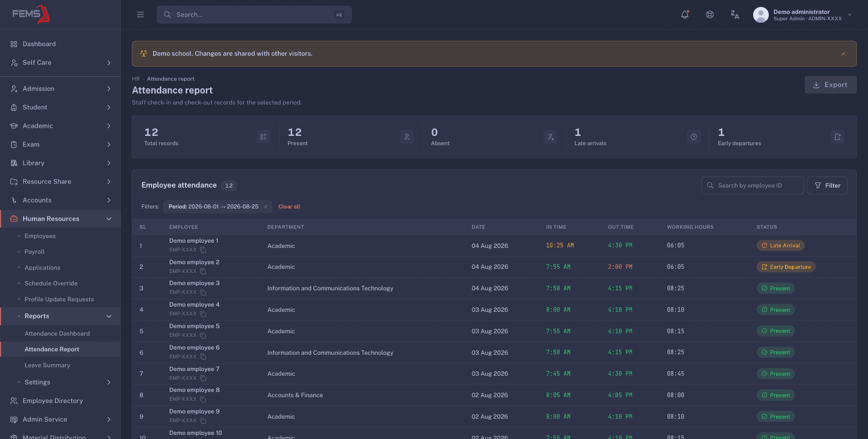The height and width of the screenshot is (439, 868).
Task: Click the user avatar icon
Action: 761,15
